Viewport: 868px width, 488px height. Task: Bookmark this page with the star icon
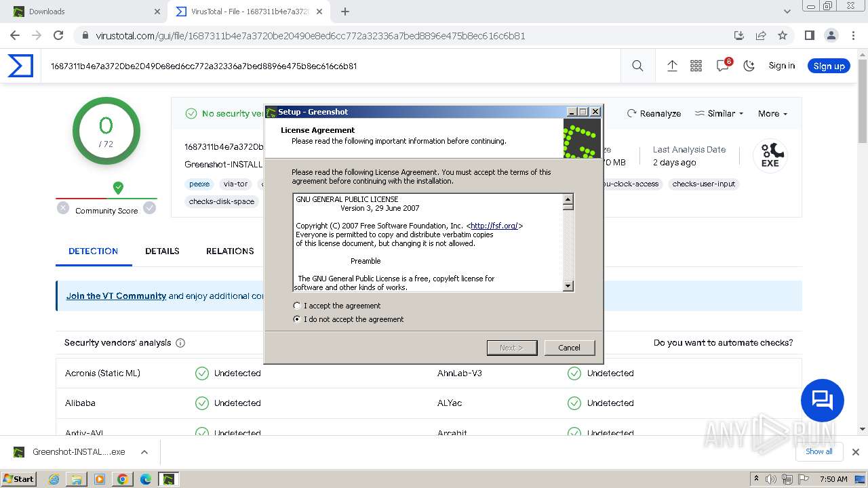pos(783,35)
